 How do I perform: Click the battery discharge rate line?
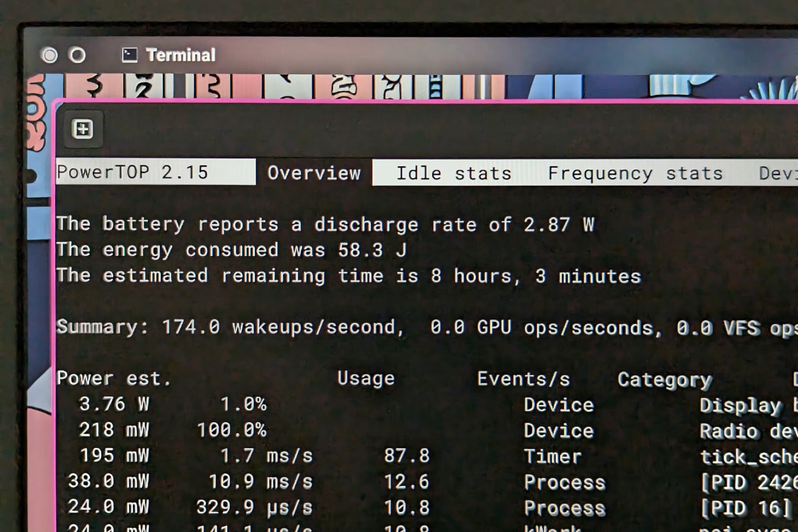(325, 224)
